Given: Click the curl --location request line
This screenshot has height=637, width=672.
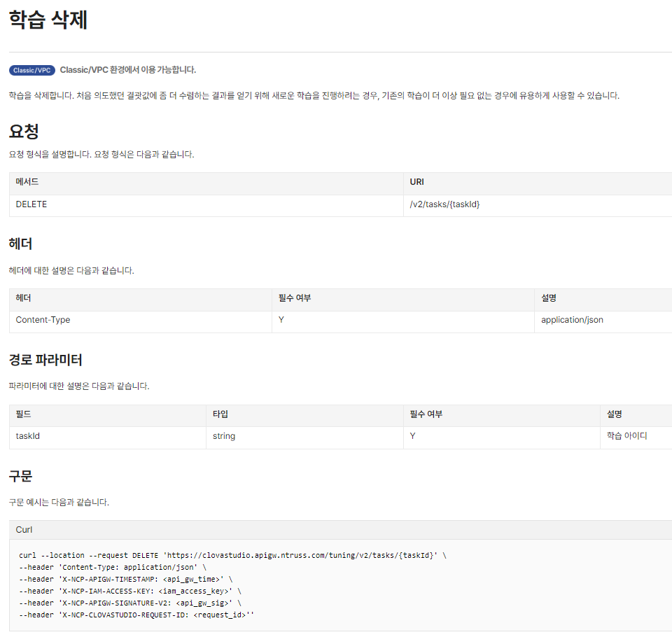Looking at the screenshot, I should pos(232,555).
